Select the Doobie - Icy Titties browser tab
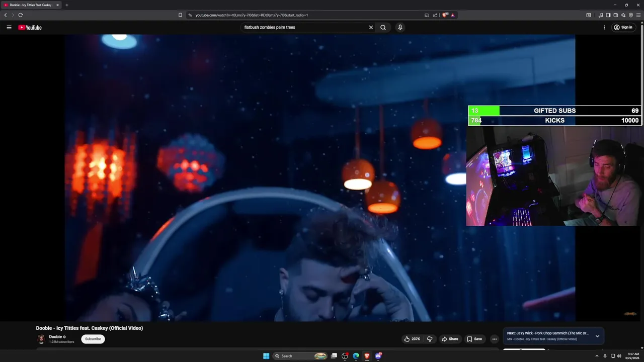The width and height of the screenshot is (644, 362). coord(31,5)
